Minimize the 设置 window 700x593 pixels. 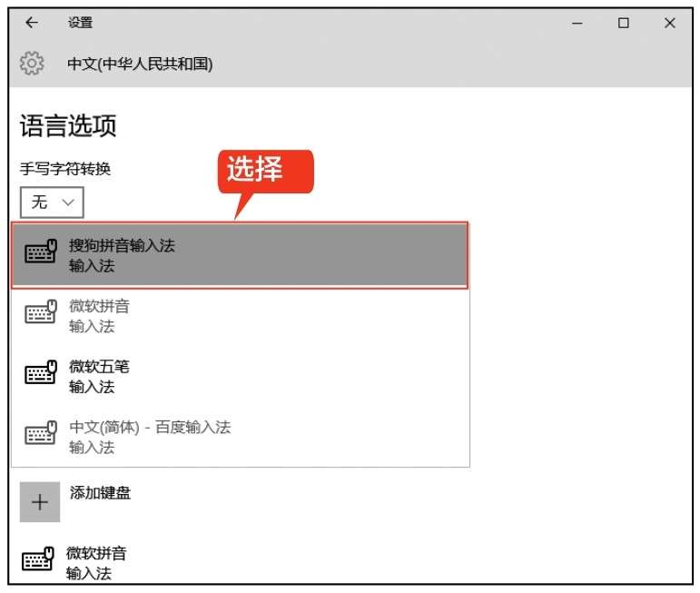pos(577,23)
